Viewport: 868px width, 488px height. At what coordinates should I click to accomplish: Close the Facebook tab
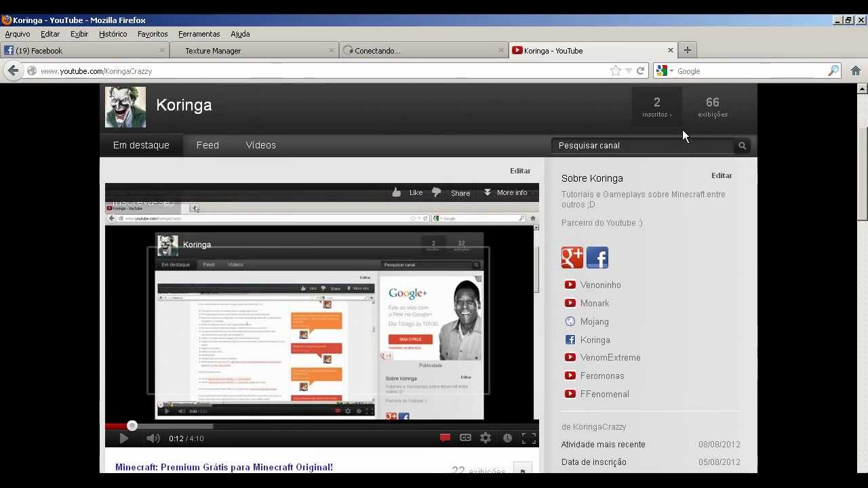tap(162, 50)
